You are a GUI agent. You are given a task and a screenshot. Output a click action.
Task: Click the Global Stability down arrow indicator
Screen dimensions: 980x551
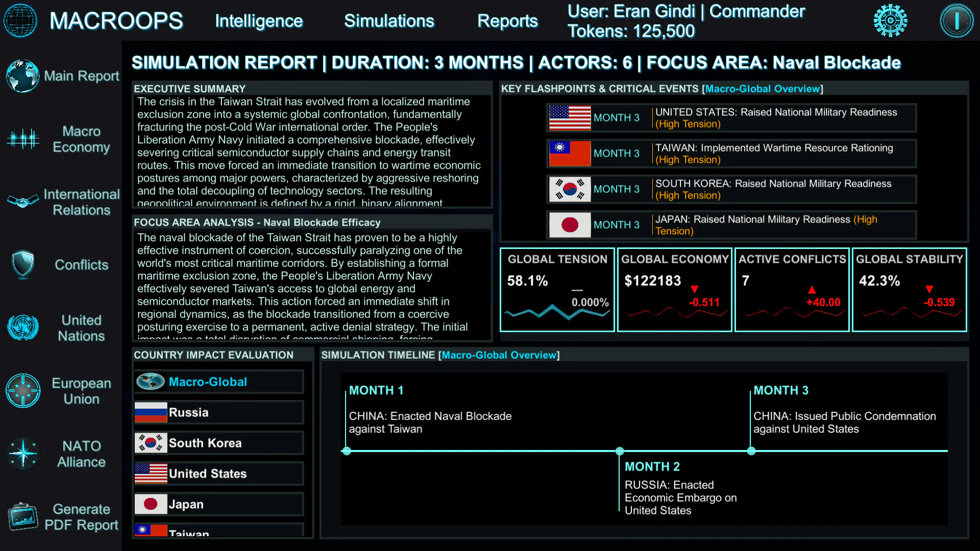(929, 289)
